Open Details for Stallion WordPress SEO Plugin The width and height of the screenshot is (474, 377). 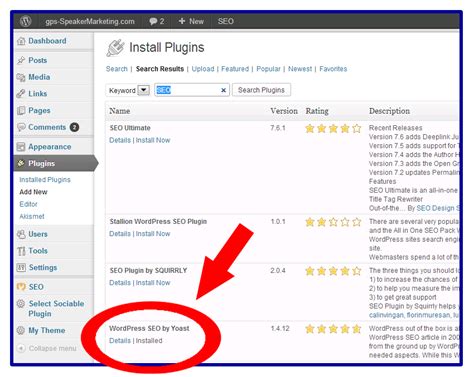click(120, 234)
